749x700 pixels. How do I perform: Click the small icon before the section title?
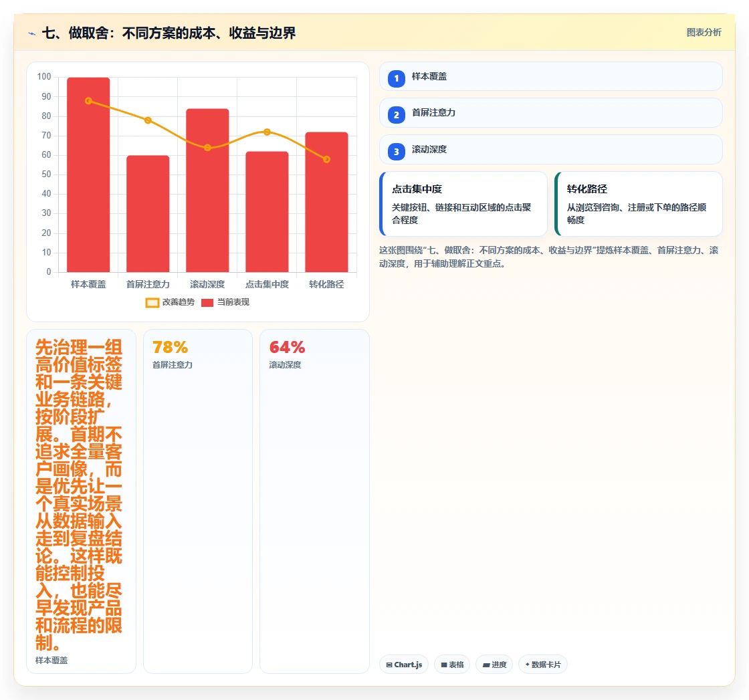tap(32, 33)
